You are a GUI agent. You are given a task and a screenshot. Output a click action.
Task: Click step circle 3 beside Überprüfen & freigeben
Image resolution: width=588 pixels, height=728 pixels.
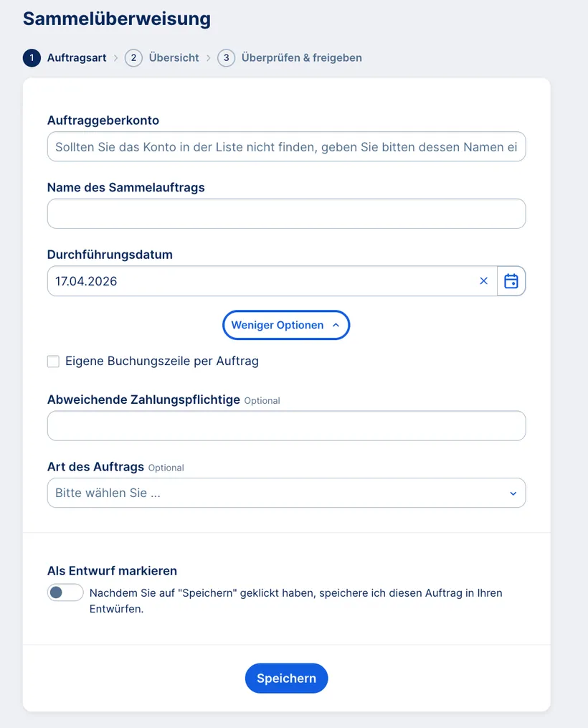[226, 57]
